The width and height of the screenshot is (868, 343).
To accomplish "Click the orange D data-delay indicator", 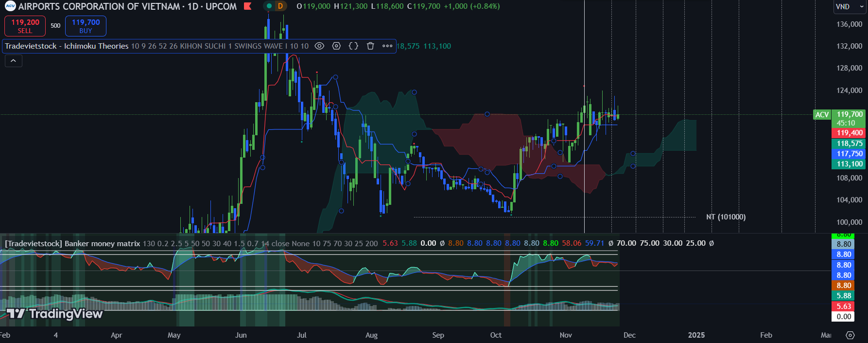I will 280,6.
